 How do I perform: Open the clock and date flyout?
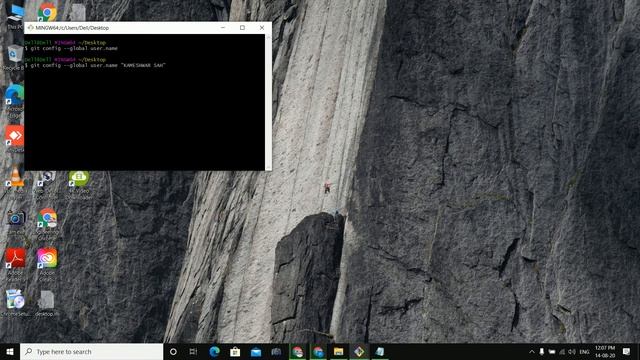coord(605,351)
